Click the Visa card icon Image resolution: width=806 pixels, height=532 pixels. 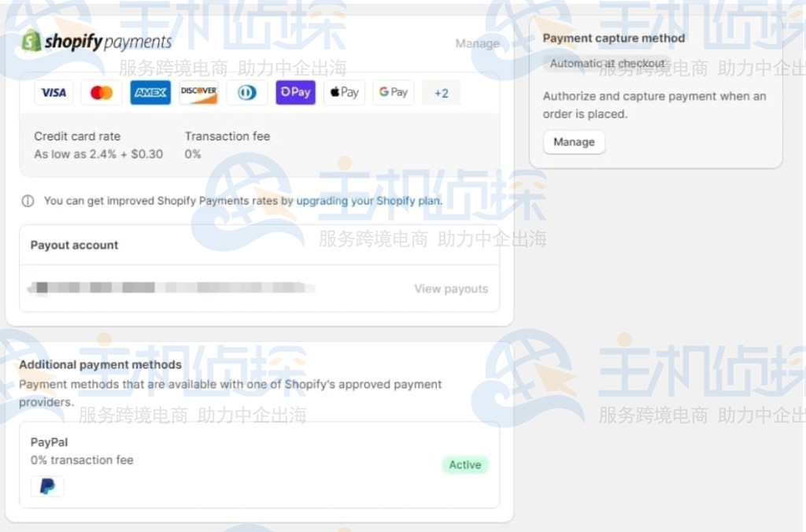pyautogui.click(x=53, y=92)
